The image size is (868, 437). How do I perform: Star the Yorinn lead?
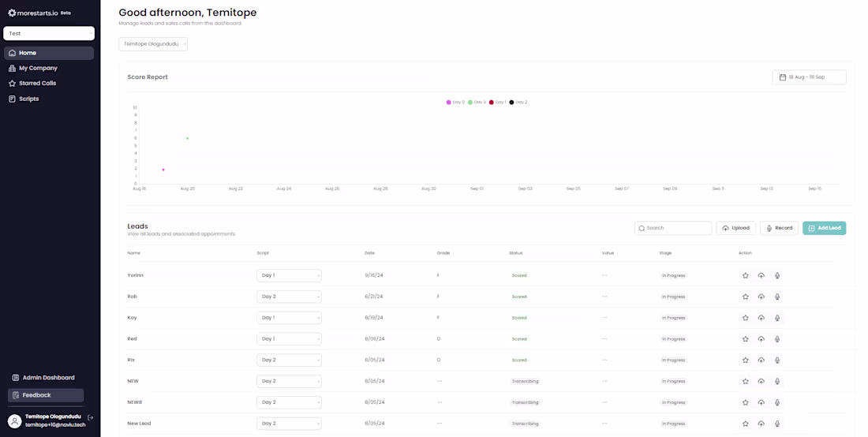pyautogui.click(x=745, y=275)
